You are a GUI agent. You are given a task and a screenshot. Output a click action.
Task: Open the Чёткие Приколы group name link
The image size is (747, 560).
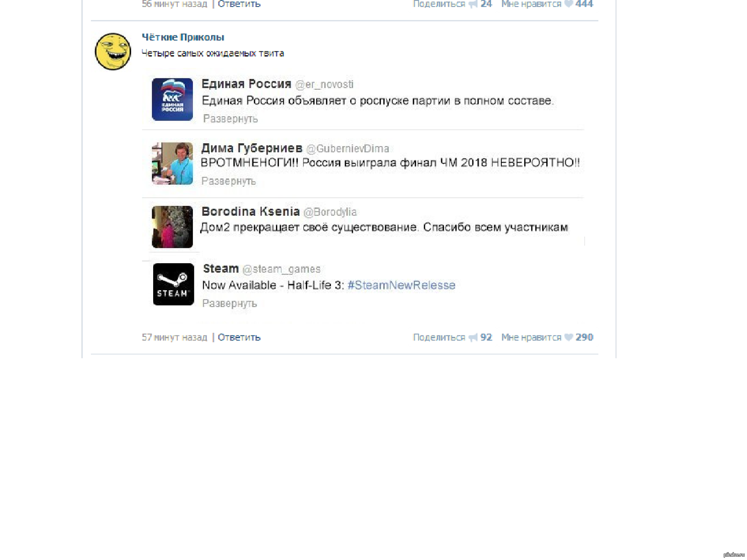[183, 37]
